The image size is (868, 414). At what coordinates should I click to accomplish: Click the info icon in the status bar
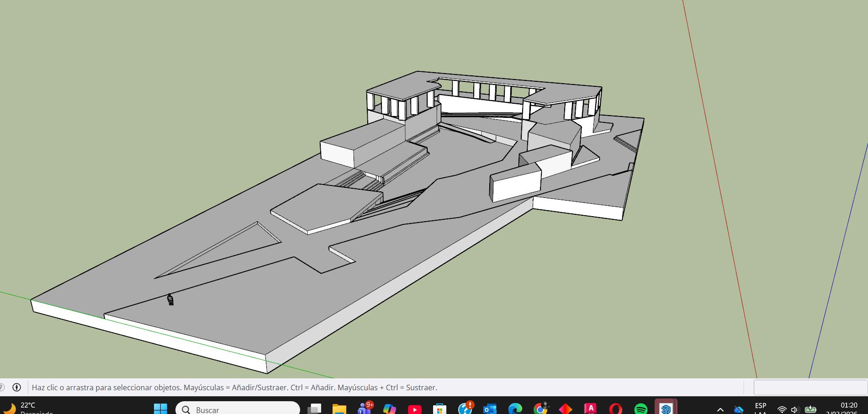16,387
